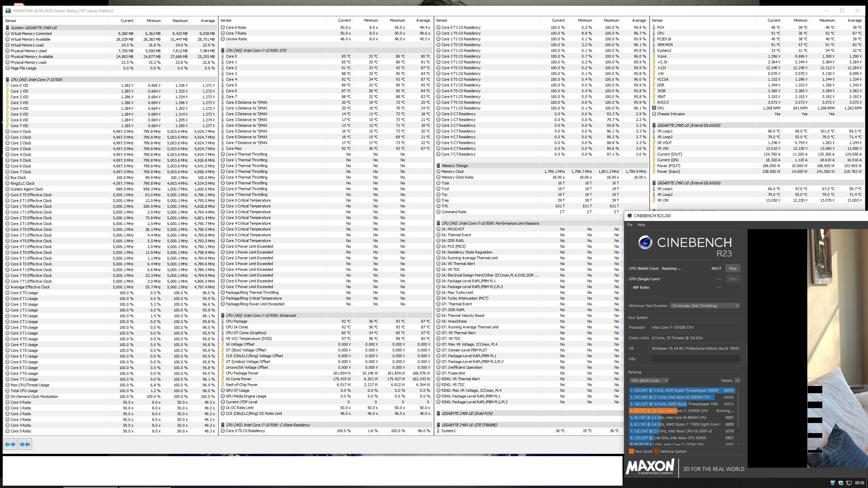Click ranking list scroll up arrow
The width and height of the screenshot is (868, 488).
point(738,390)
